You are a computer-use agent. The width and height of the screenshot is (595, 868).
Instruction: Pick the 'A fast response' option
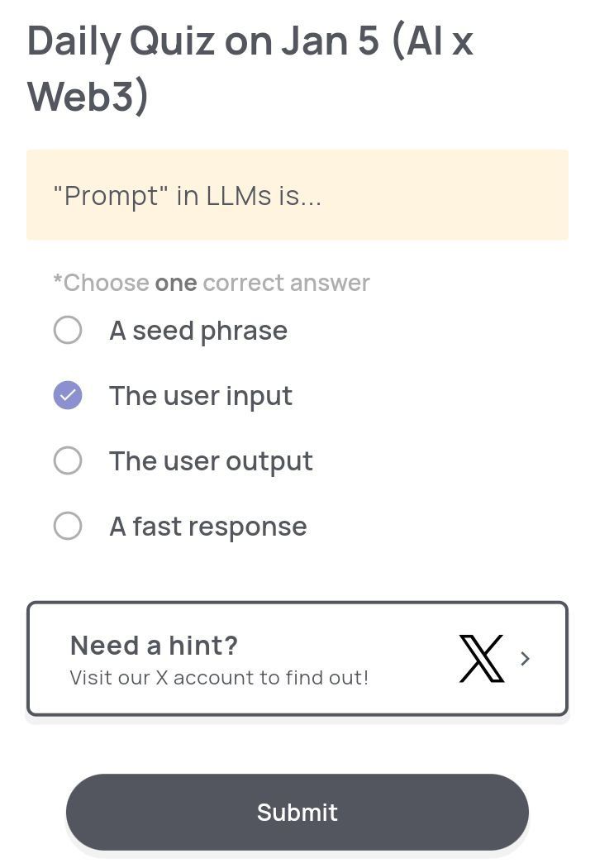pyautogui.click(x=68, y=526)
